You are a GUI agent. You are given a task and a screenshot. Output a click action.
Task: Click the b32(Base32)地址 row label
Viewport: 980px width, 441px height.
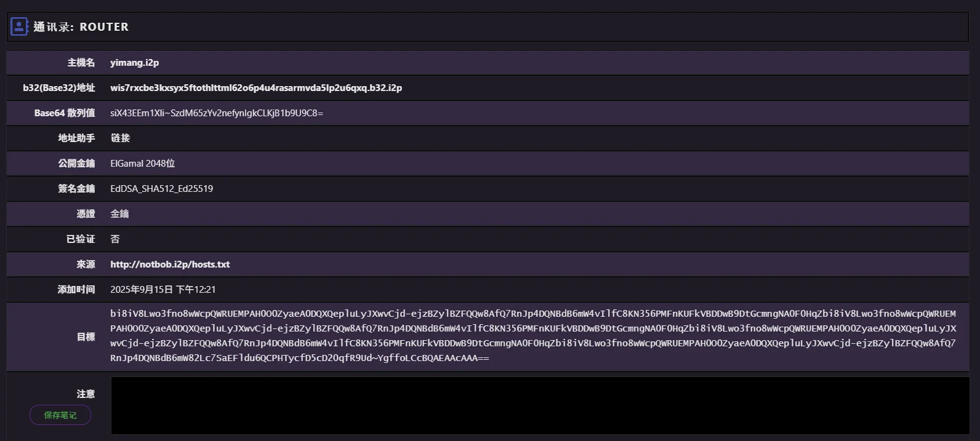pos(59,88)
